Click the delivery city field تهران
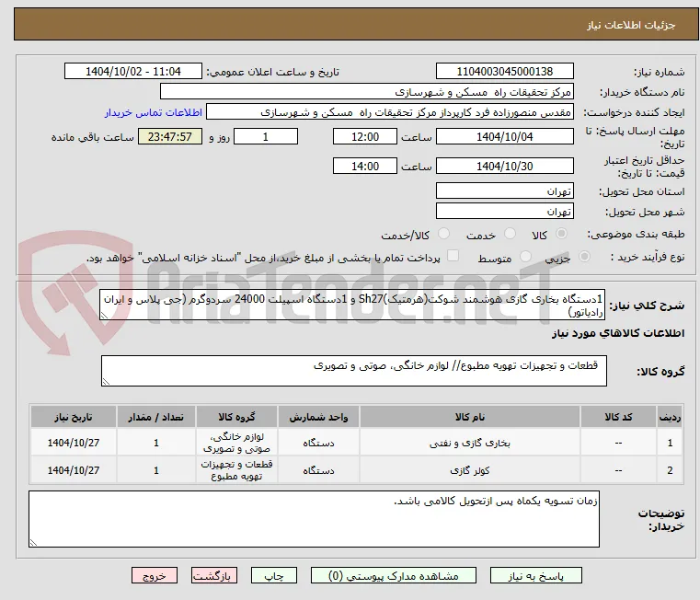This screenshot has height=600, width=700. pos(504,211)
